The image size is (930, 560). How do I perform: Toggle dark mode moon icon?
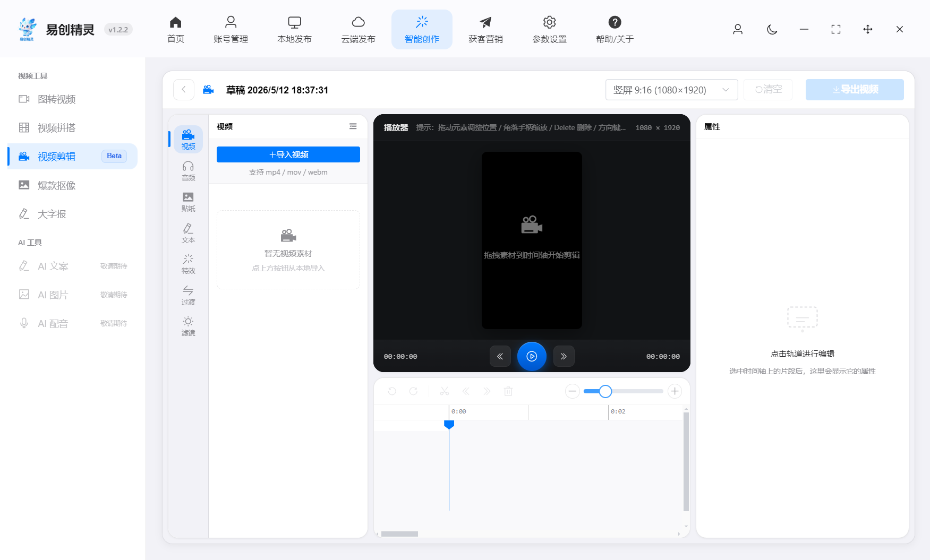tap(772, 29)
